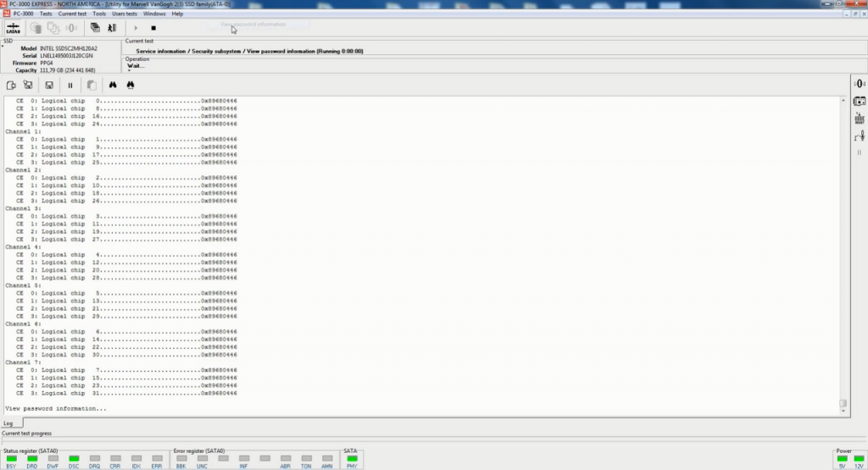Click log row 'Logical chip 31'
This screenshot has width=868, height=470.
point(126,393)
